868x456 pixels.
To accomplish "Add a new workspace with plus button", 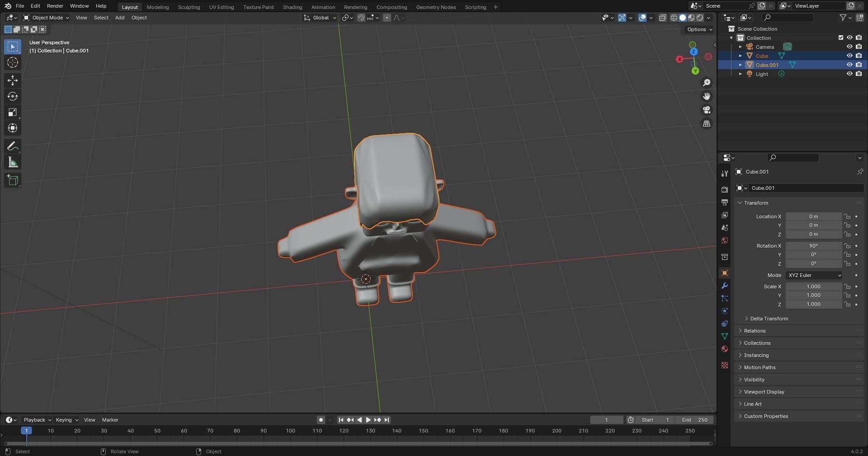I will tap(495, 7).
